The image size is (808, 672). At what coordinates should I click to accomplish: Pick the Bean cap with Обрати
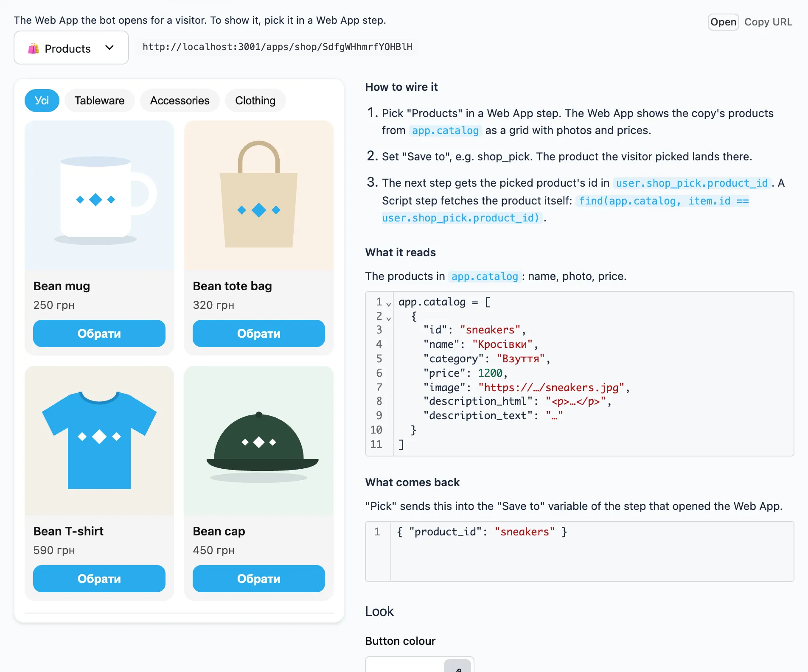pos(259,579)
